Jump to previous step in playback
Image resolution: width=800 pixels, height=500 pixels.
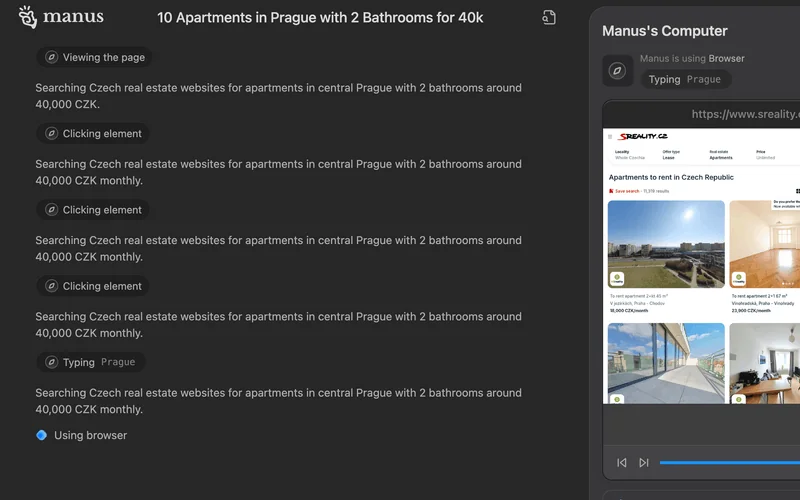pos(622,462)
